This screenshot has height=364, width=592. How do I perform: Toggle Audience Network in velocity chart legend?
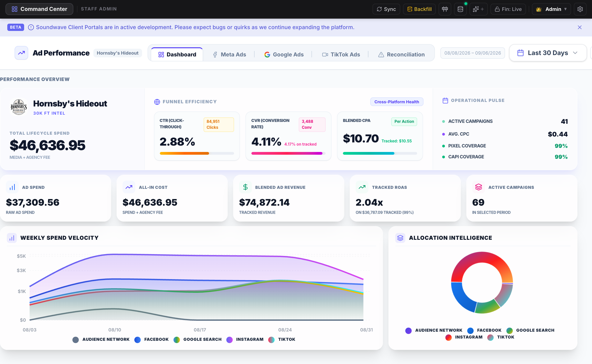tap(101, 339)
